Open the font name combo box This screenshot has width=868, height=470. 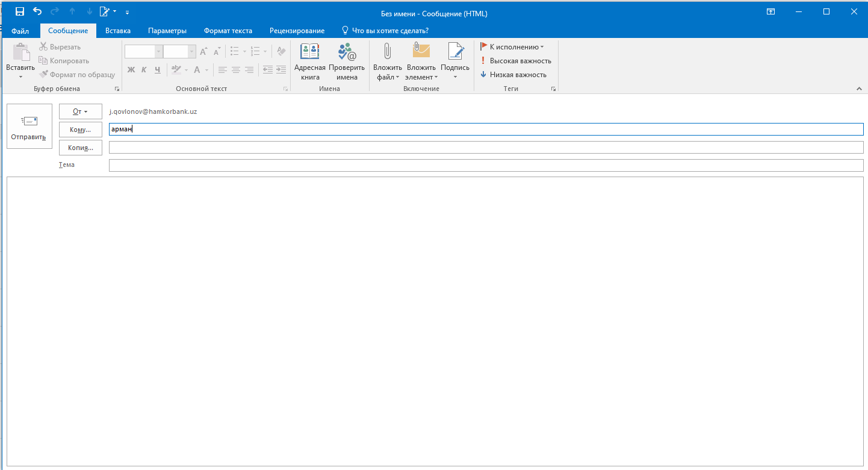pyautogui.click(x=144, y=52)
